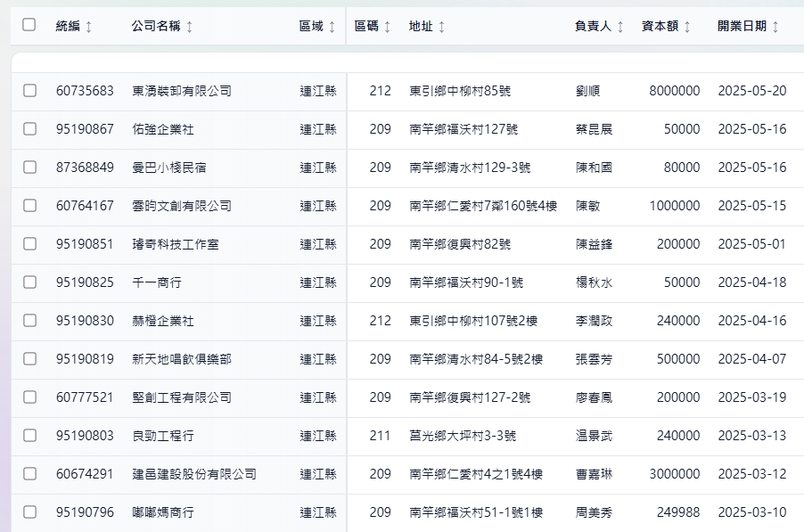Screen dimensions: 804x532
Task: Click unified number 95190851
Action: point(85,244)
